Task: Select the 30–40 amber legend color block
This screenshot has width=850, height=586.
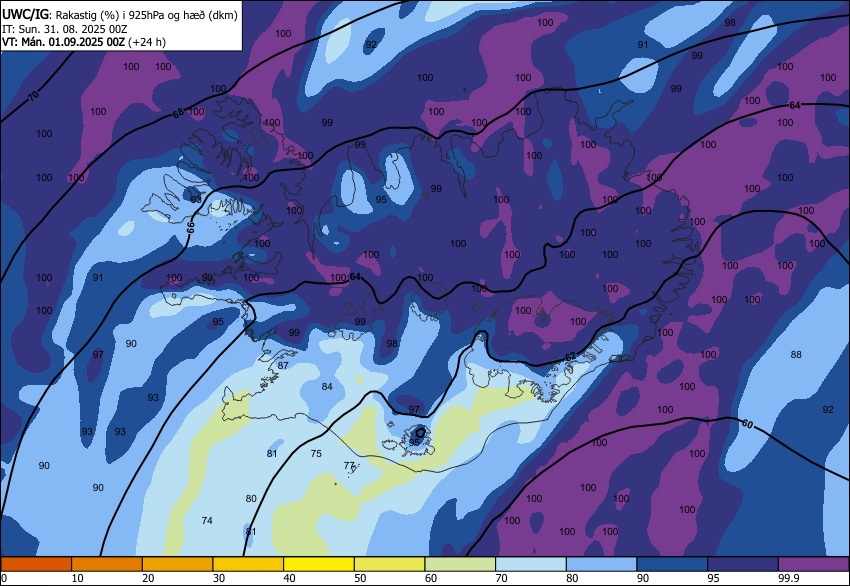Action: click(x=248, y=564)
